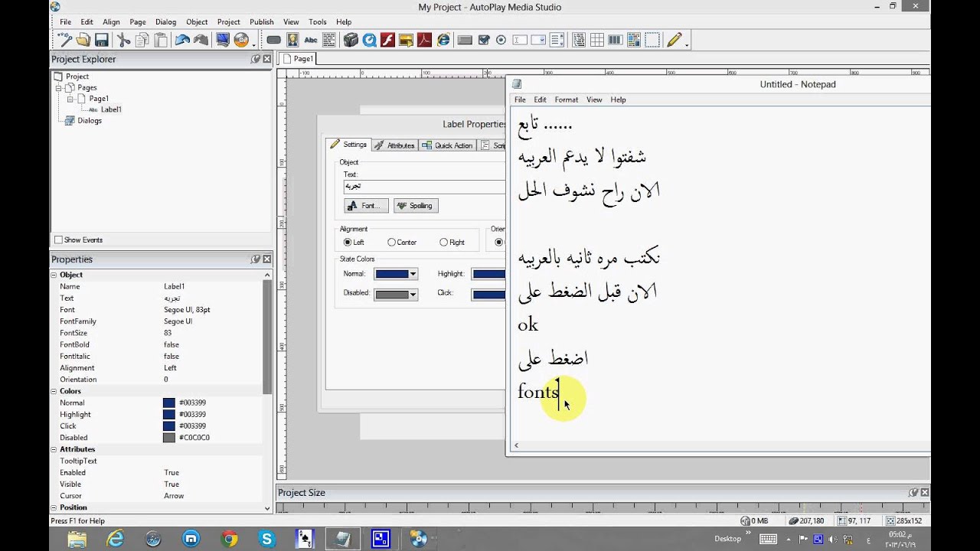This screenshot has width=980, height=551.
Task: Insert a Button object from toolbar
Action: 273,40
